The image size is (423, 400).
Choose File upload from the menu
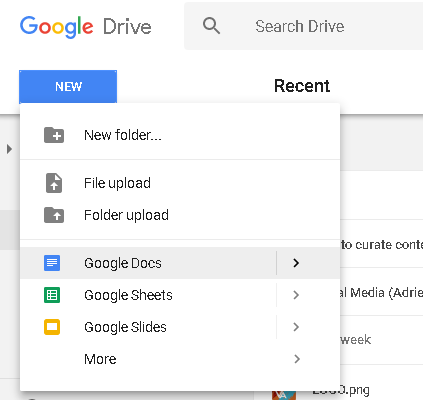[x=180, y=183]
